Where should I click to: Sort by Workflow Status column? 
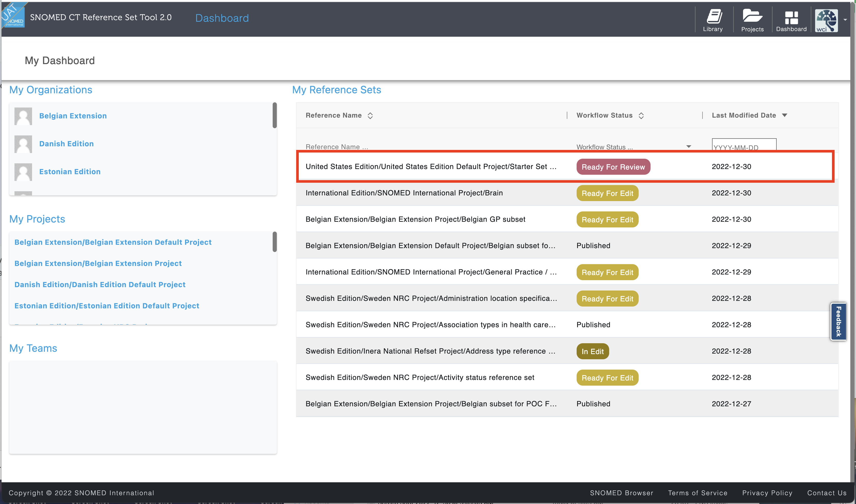pos(641,116)
